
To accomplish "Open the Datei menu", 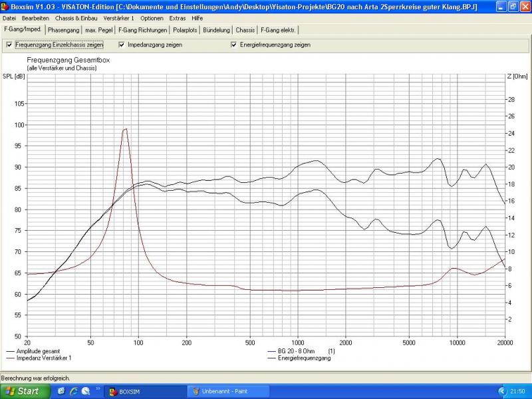I will [9, 18].
